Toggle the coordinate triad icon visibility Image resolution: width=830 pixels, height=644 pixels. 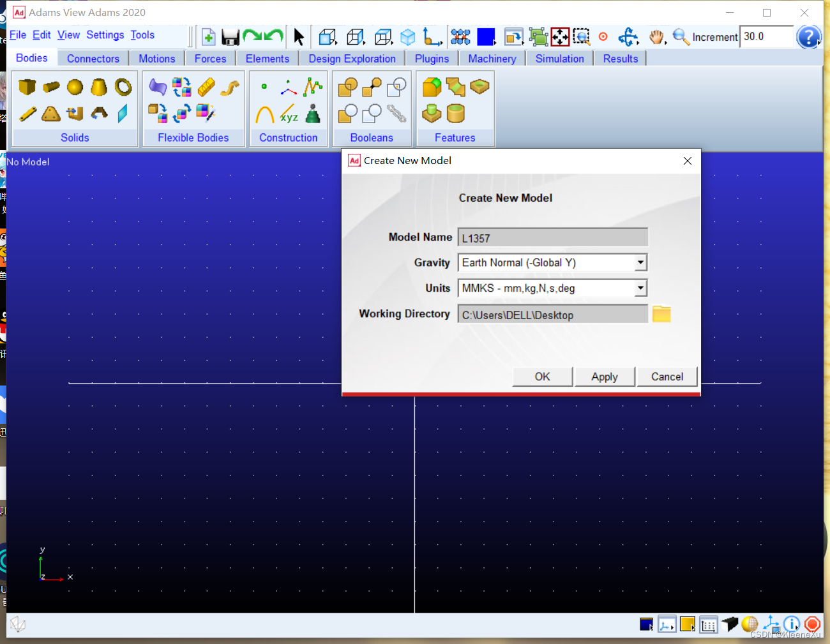click(x=771, y=624)
